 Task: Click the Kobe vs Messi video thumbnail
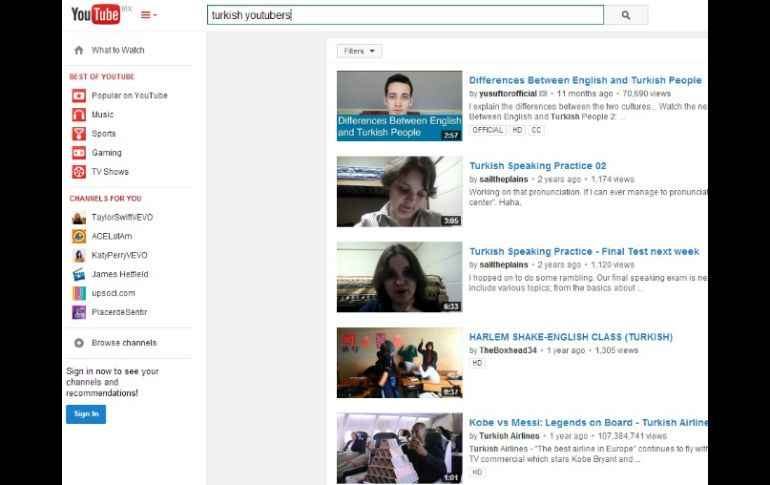(399, 448)
